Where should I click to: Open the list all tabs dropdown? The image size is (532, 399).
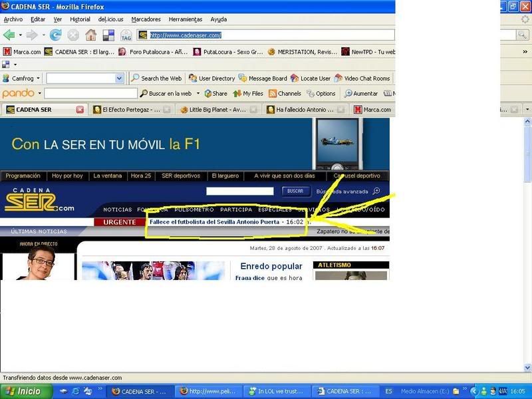[527, 109]
